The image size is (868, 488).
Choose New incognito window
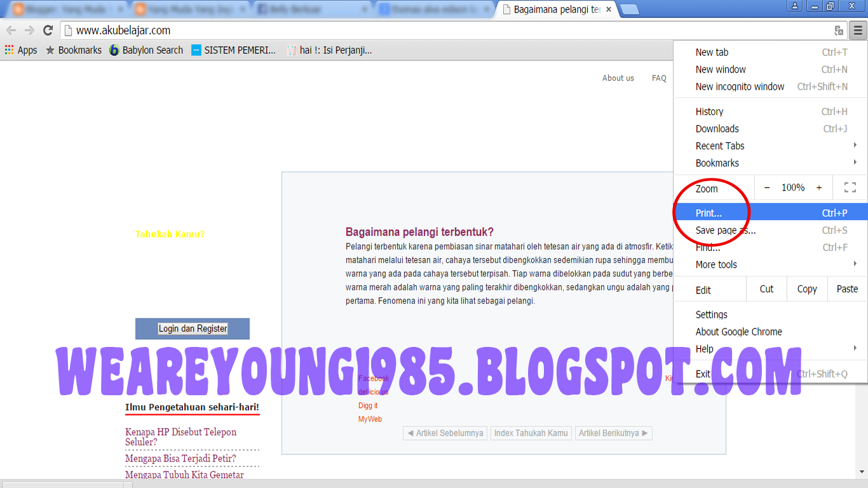(x=770, y=86)
